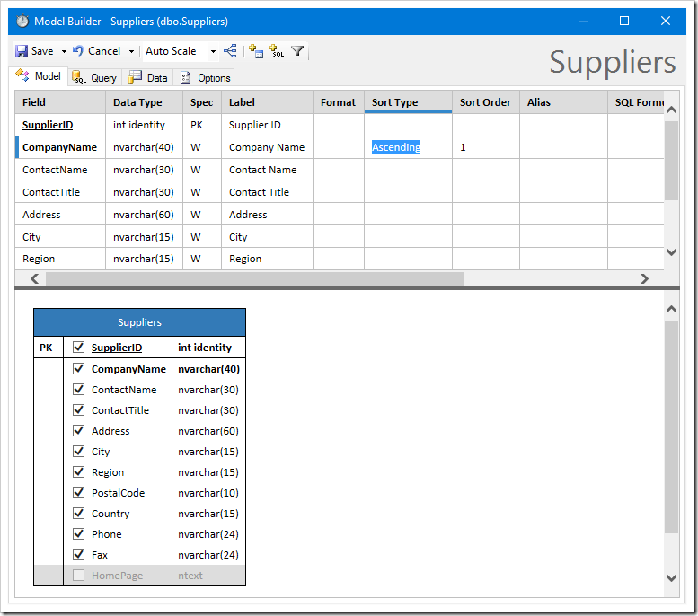The width and height of the screenshot is (698, 616).
Task: Click nvarchar(60) data type for Address in grid
Action: click(x=144, y=215)
